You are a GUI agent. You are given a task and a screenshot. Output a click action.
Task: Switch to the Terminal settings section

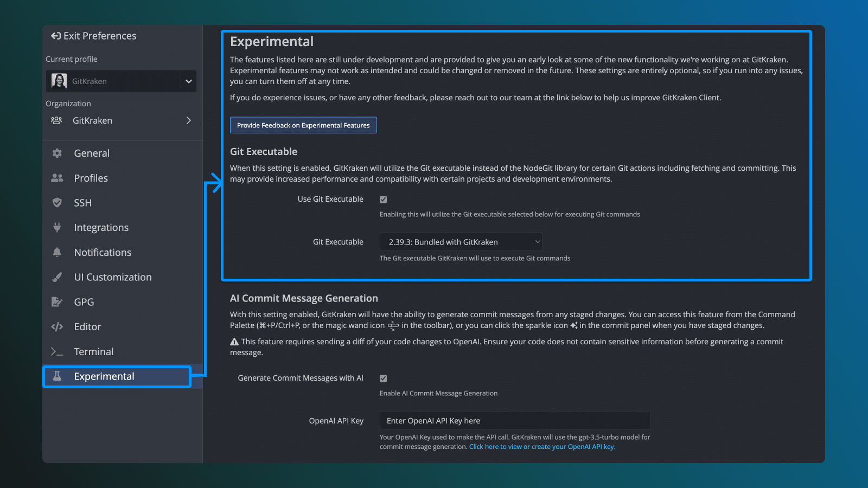coord(93,351)
